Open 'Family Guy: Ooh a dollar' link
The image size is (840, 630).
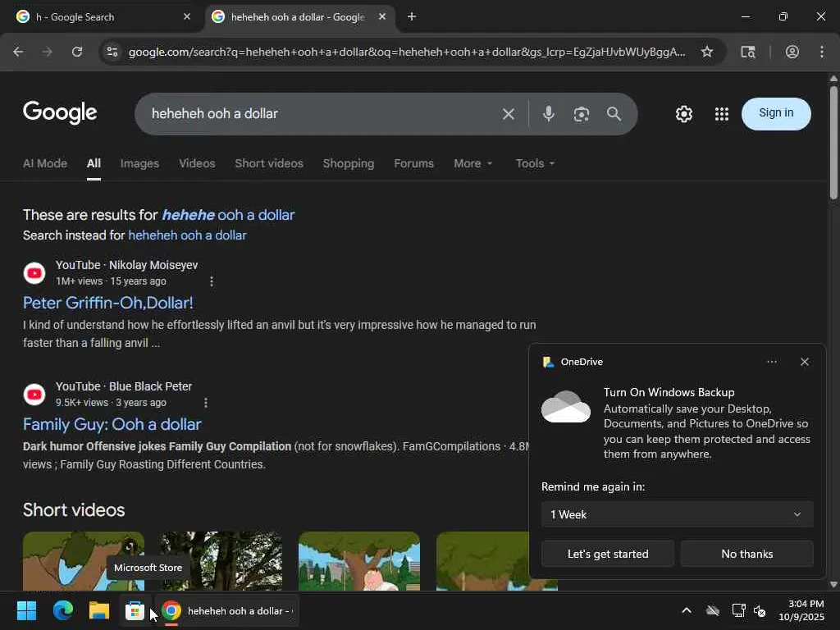click(x=112, y=424)
